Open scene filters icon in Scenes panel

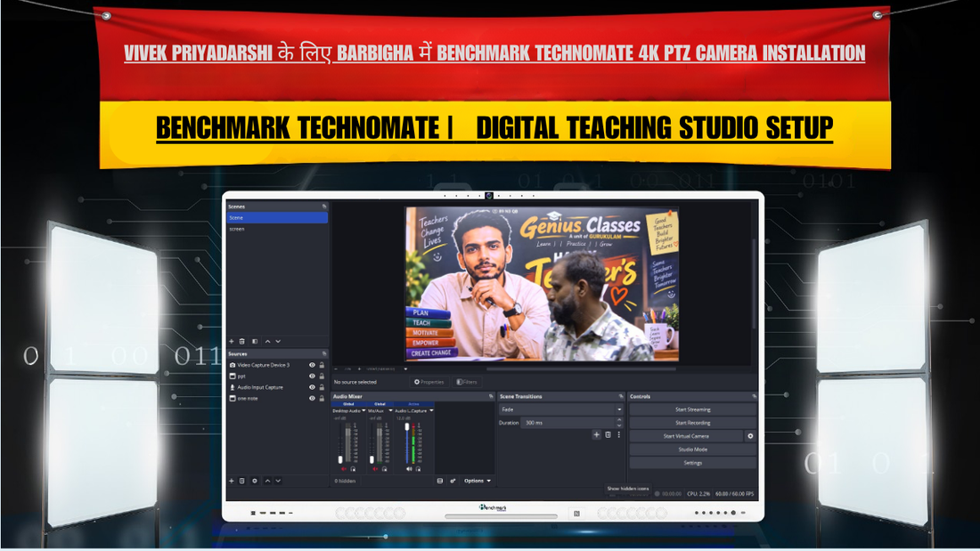[x=255, y=342]
